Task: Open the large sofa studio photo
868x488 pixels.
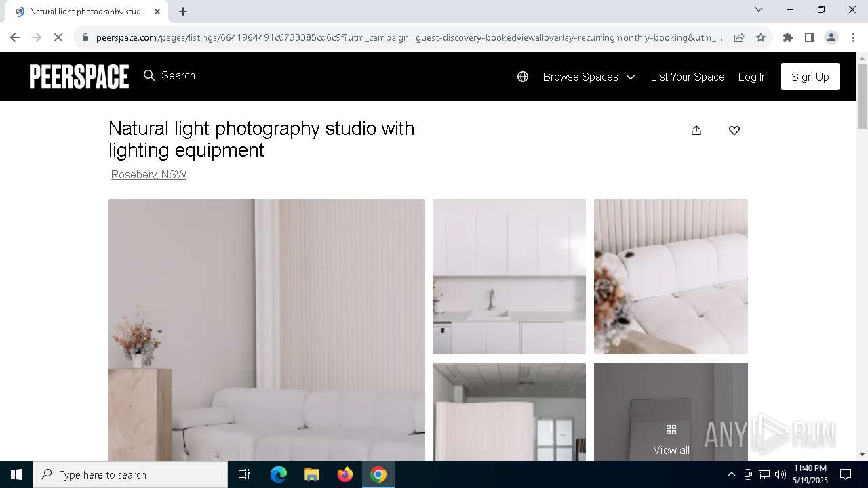Action: [267, 329]
